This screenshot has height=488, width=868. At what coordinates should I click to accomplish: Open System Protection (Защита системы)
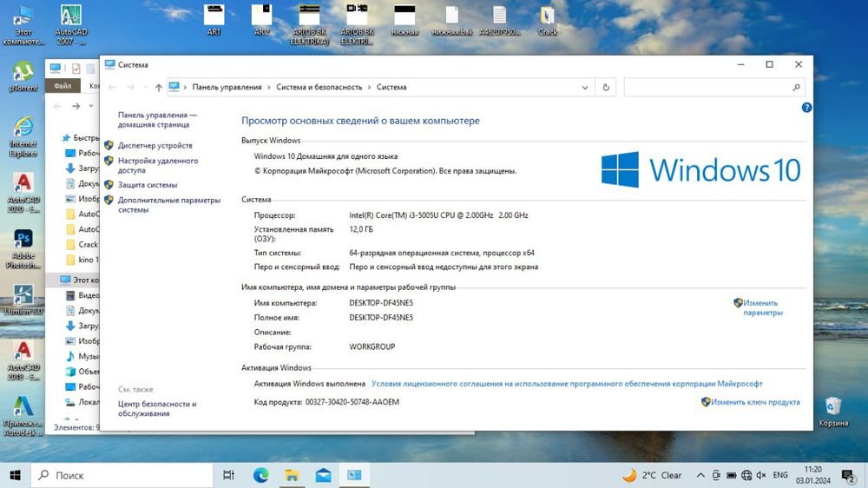(148, 184)
